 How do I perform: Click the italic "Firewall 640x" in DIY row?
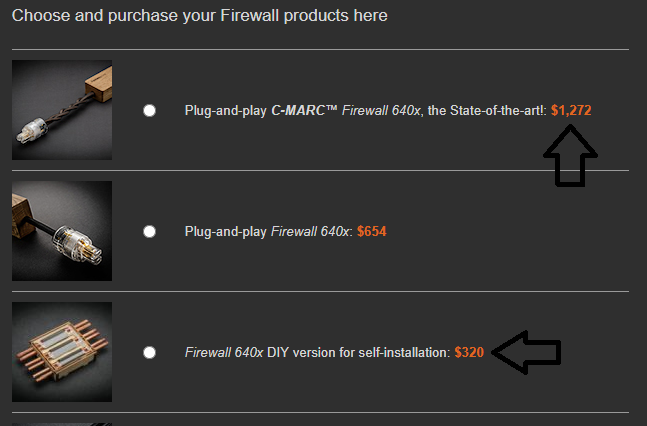pos(224,352)
